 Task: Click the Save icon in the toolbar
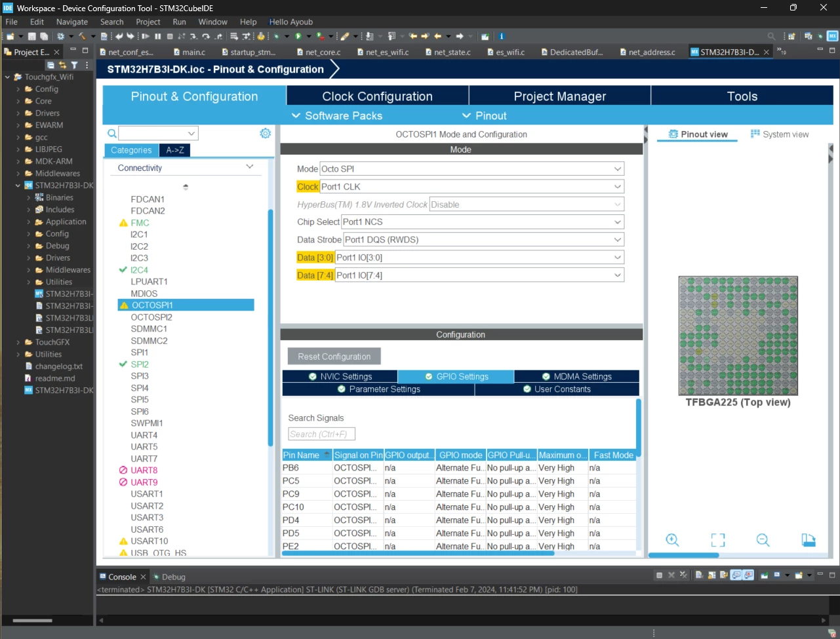(x=31, y=36)
